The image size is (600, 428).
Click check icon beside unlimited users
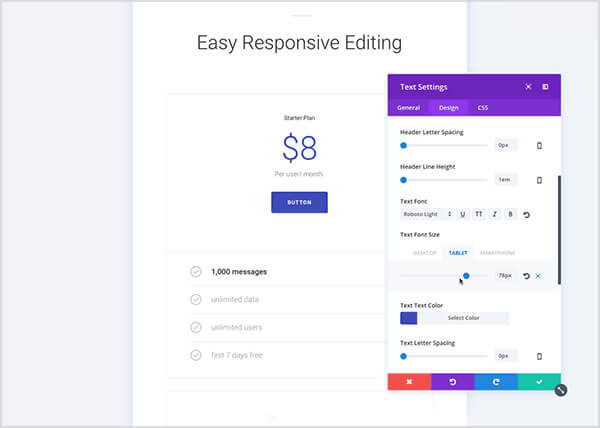[x=196, y=327]
